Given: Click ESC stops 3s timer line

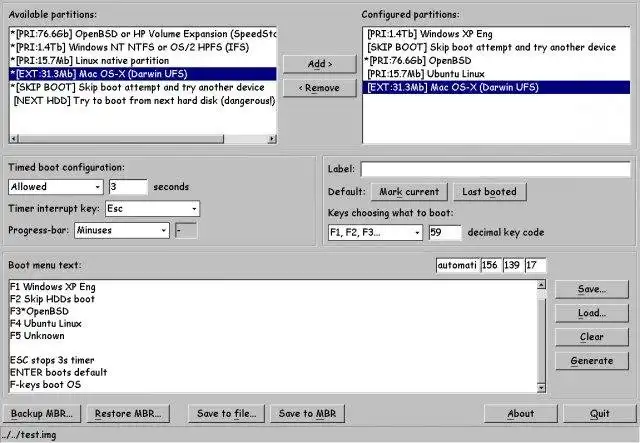Looking at the screenshot, I should click(x=52, y=361).
